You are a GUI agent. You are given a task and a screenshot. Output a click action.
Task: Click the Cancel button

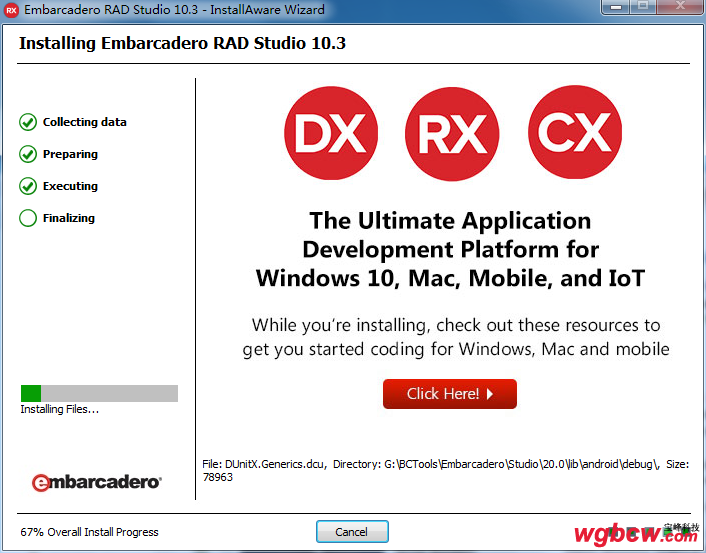coord(352,532)
